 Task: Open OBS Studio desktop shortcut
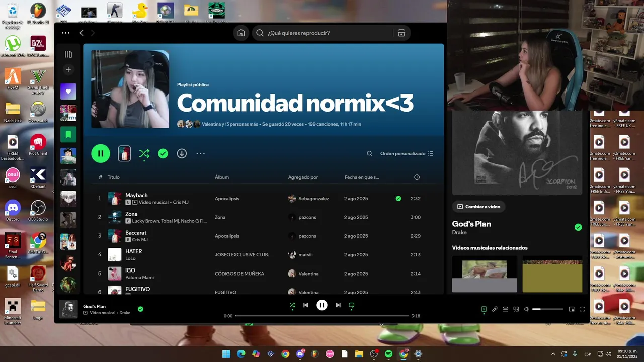[x=38, y=211]
